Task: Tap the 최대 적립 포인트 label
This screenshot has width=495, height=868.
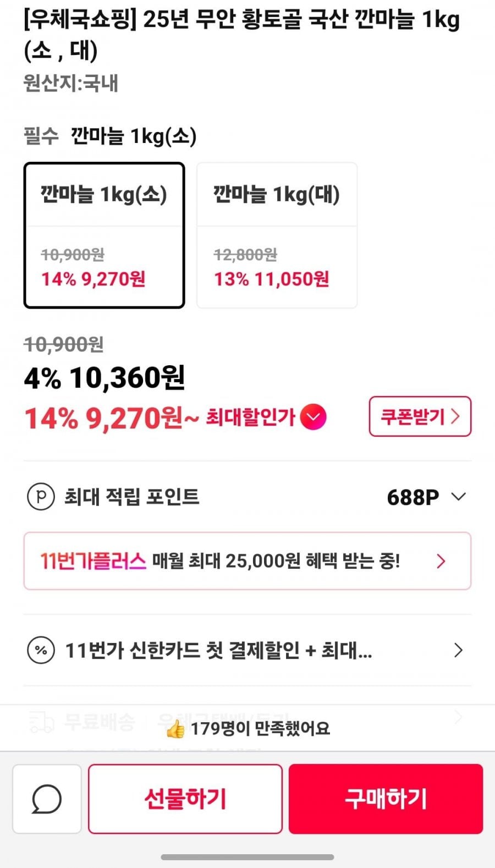Action: pos(132,497)
